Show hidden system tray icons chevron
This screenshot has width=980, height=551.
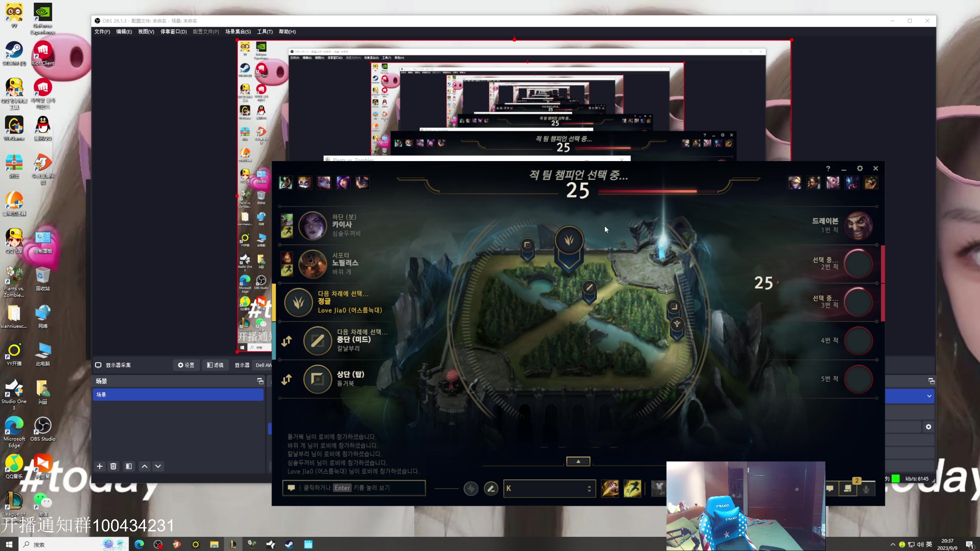[x=893, y=544]
